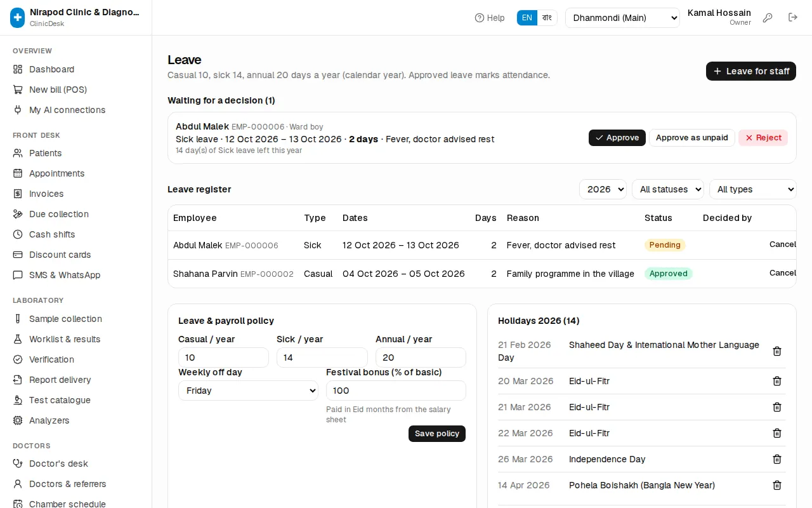Screen dimensions: 812x508
Task: Delete the 21 Mar 2026 Eid-ul-Fitr holiday
Action: (777, 407)
